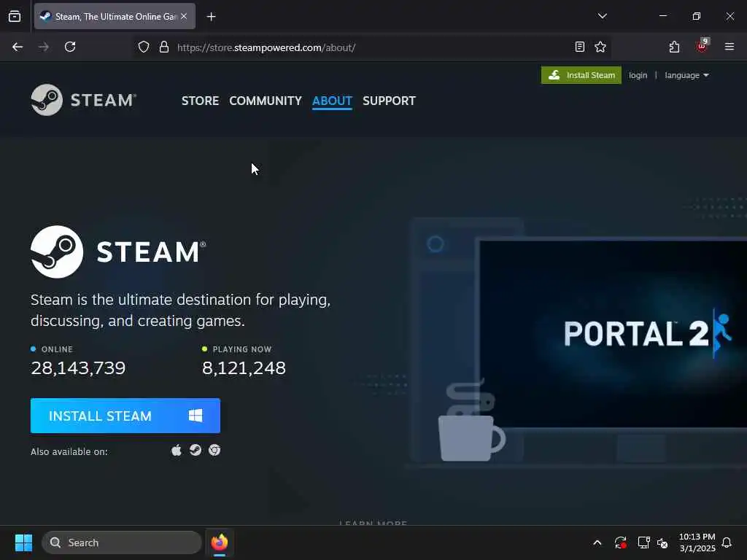
Task: Click the PLAYING NOW count 8,121,248
Action: pyautogui.click(x=244, y=367)
